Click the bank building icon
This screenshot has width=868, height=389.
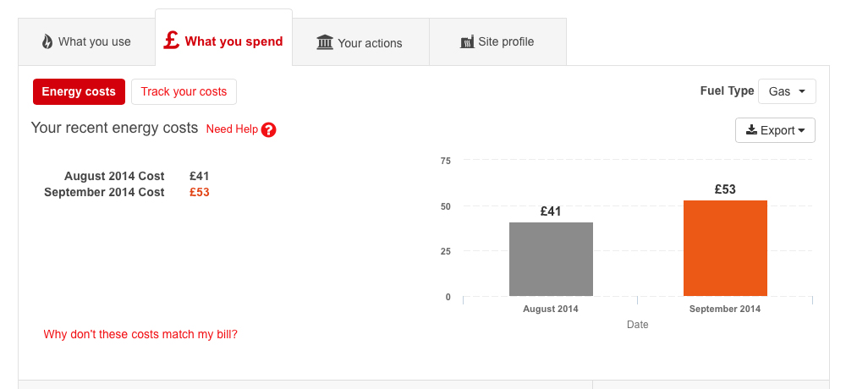click(325, 41)
